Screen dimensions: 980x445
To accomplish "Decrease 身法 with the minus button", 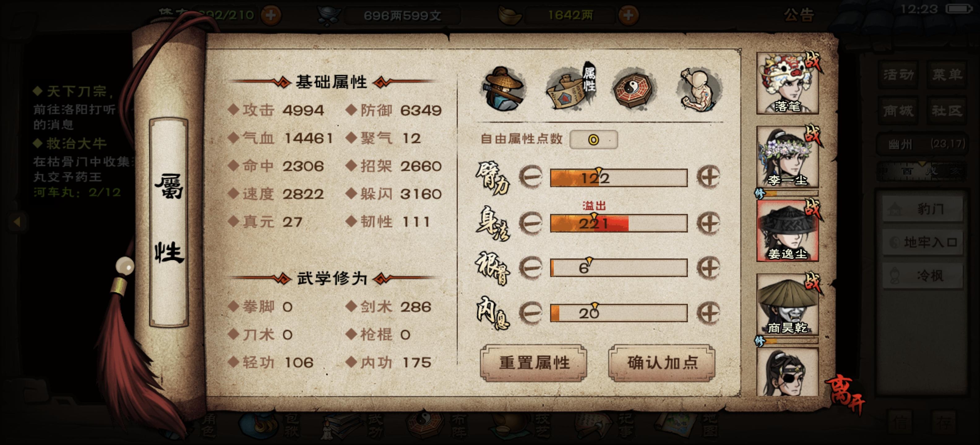I will point(531,223).
